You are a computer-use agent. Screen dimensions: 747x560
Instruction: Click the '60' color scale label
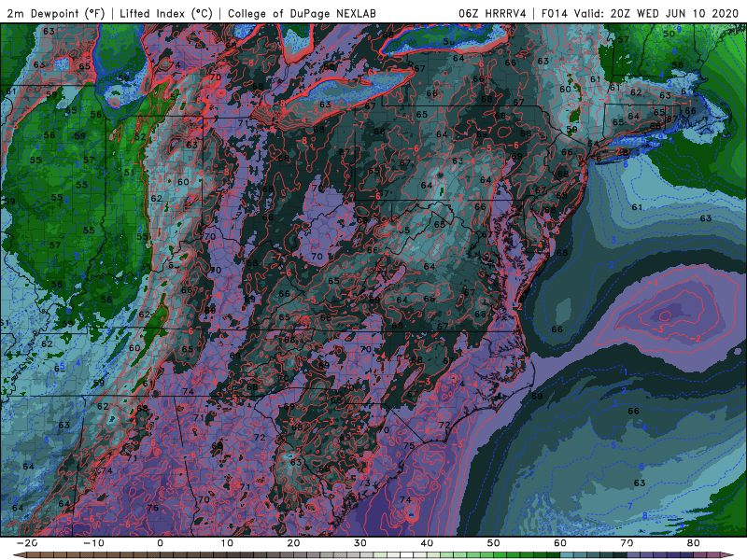pyautogui.click(x=560, y=543)
